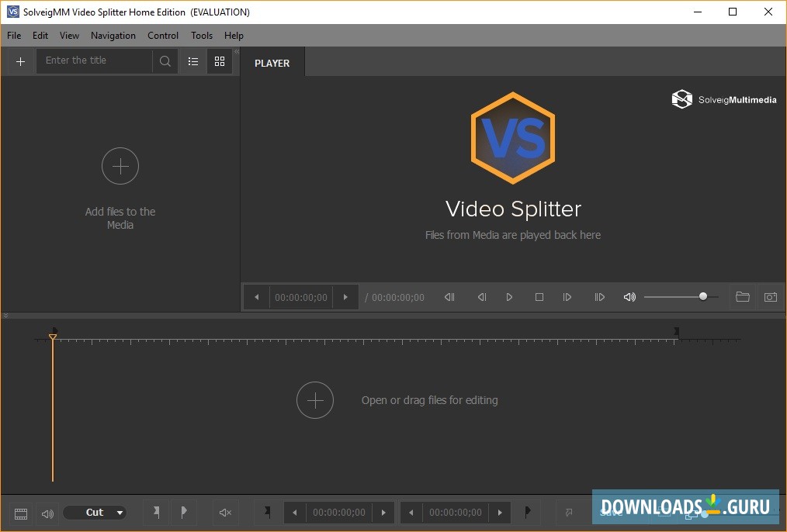787x532 pixels.
Task: Open the stepper arrow beside the playback time field
Action: pyautogui.click(x=346, y=297)
